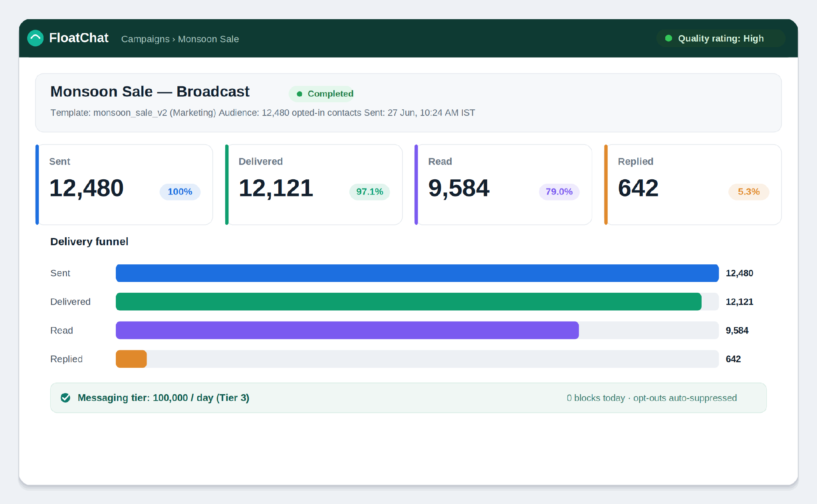Select the Read card value 9,584

click(459, 188)
